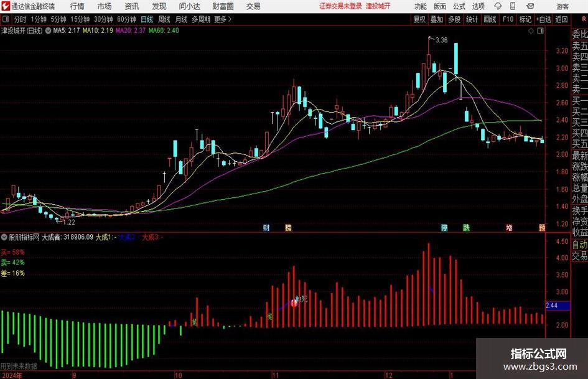588x379 pixels.
Task: Click the 3.36 high price label
Action: (441, 40)
